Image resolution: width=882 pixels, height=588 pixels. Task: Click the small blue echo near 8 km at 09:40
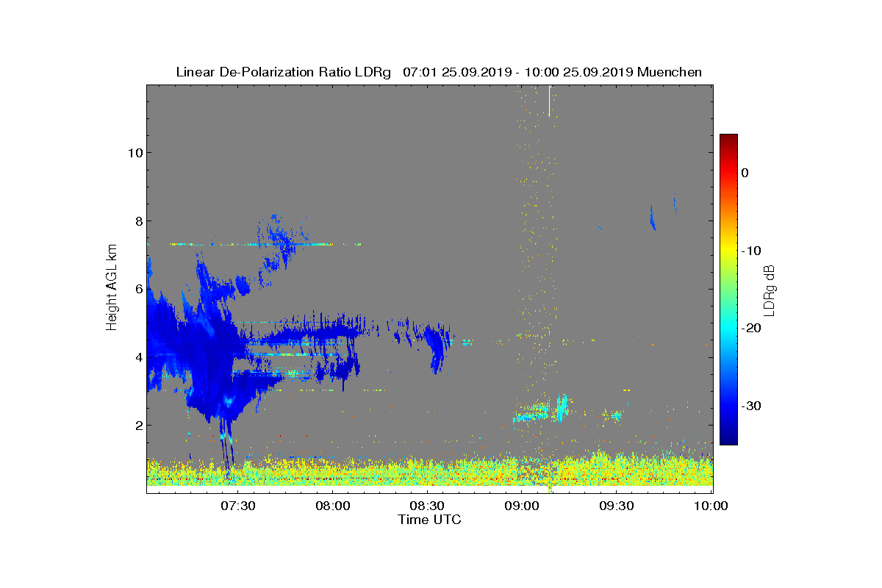653,218
